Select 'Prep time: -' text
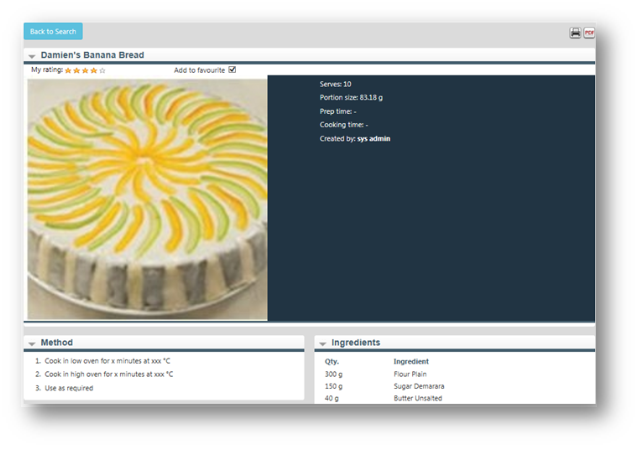This screenshot has width=639, height=449. coord(338,111)
